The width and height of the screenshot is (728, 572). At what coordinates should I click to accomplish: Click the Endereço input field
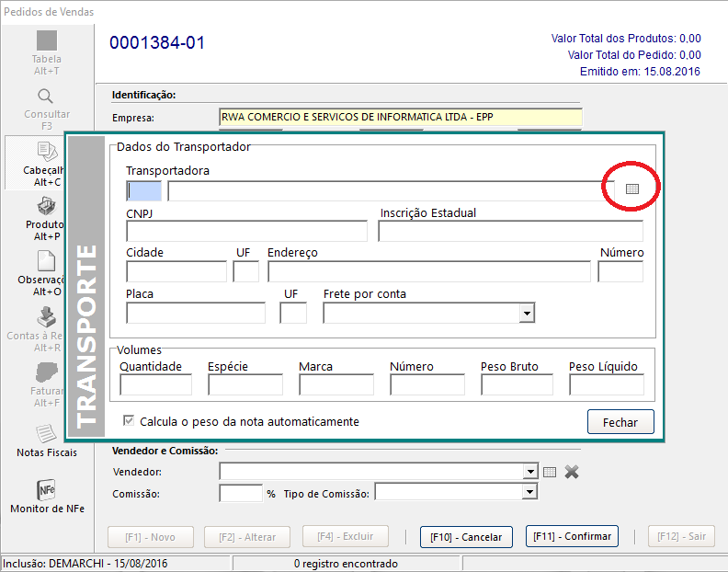tap(429, 271)
